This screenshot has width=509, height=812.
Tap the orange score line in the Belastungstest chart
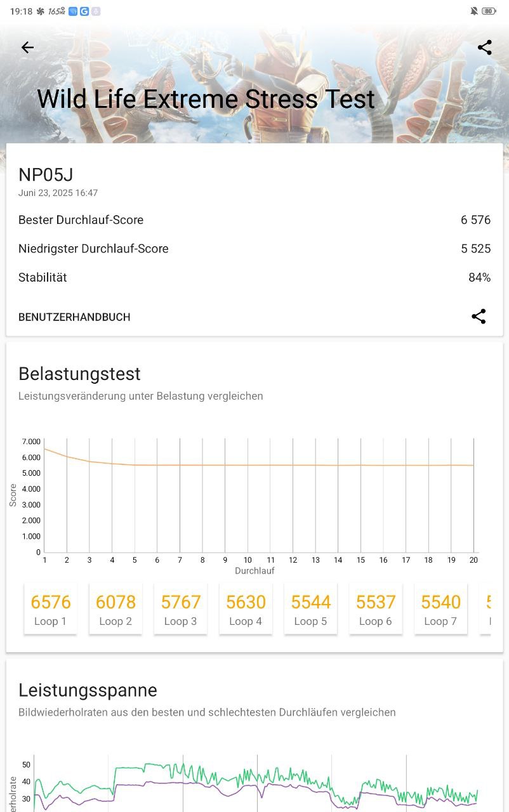coord(259,465)
